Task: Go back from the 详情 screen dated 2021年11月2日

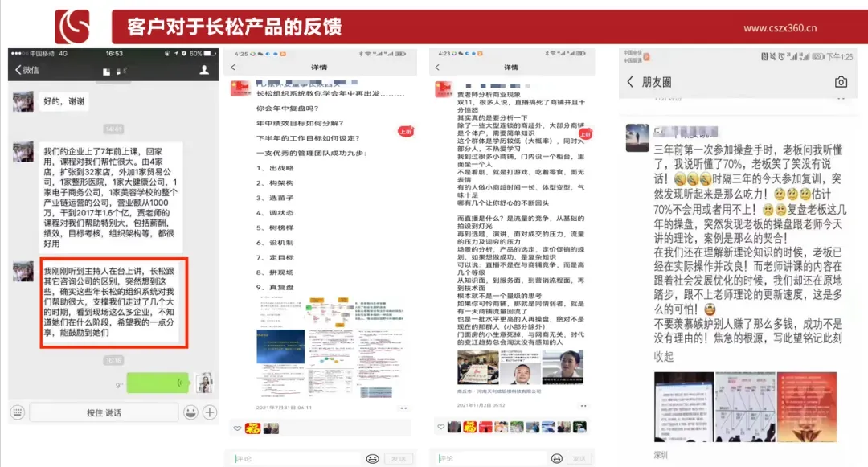Action: coord(437,67)
